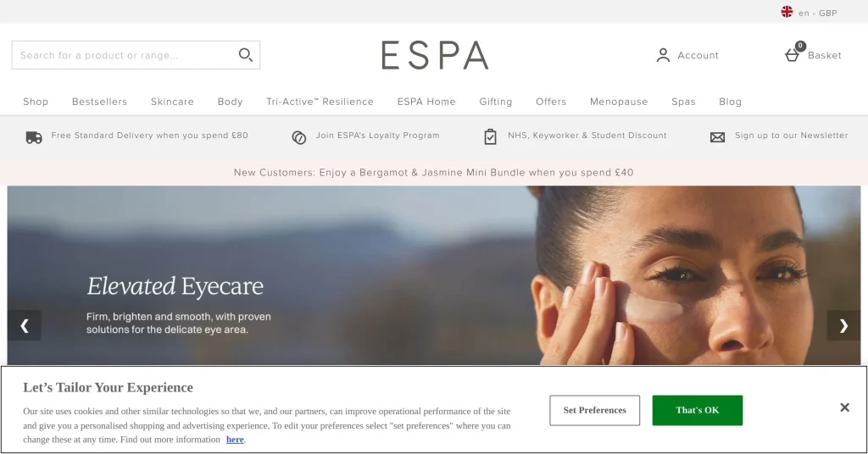
Task: Open the shopping basket icon
Action: tap(793, 53)
